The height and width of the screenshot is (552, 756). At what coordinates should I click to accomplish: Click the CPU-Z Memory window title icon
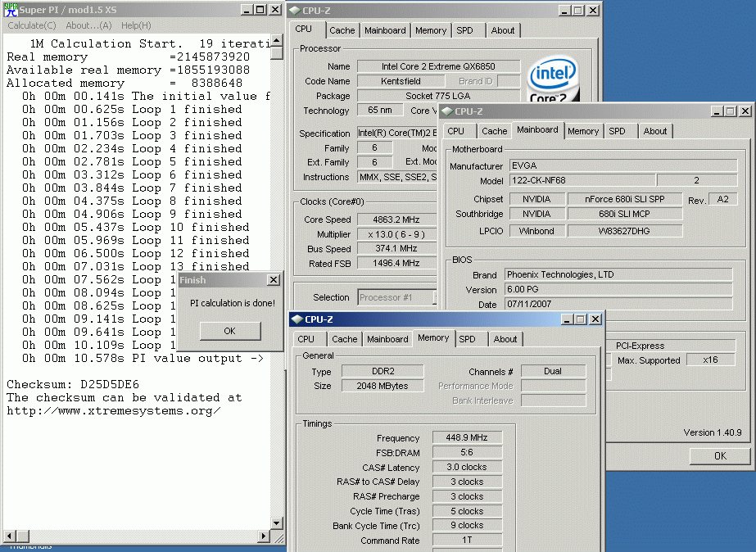pyautogui.click(x=297, y=319)
